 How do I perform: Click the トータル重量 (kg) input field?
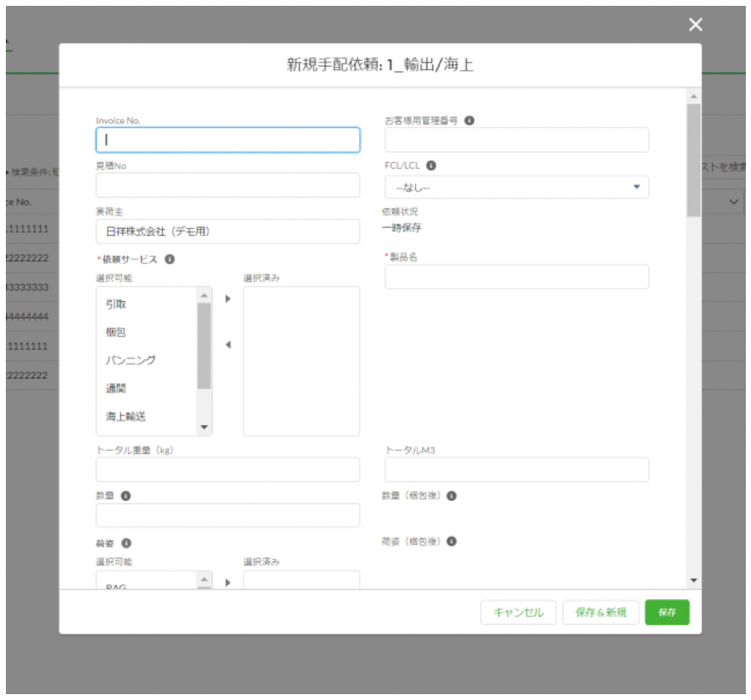point(228,469)
